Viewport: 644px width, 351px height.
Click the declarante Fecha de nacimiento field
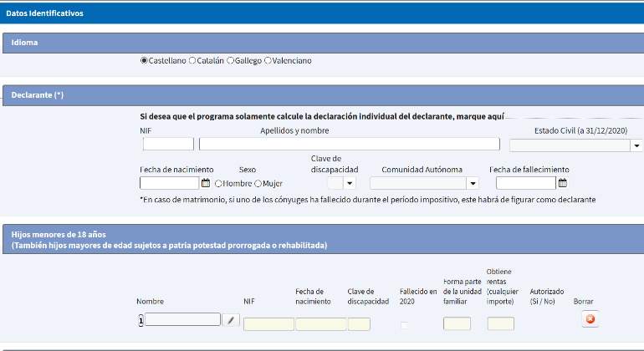click(x=170, y=183)
